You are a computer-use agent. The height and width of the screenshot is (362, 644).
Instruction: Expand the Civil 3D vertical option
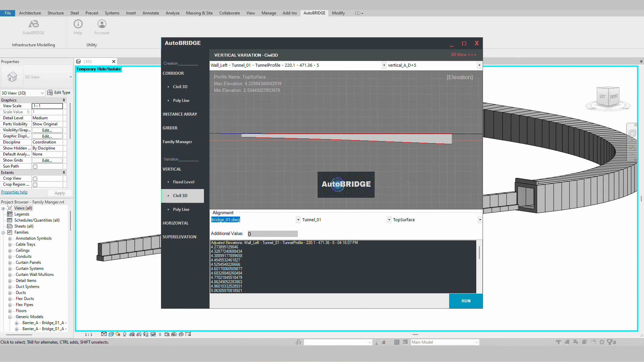pos(180,195)
